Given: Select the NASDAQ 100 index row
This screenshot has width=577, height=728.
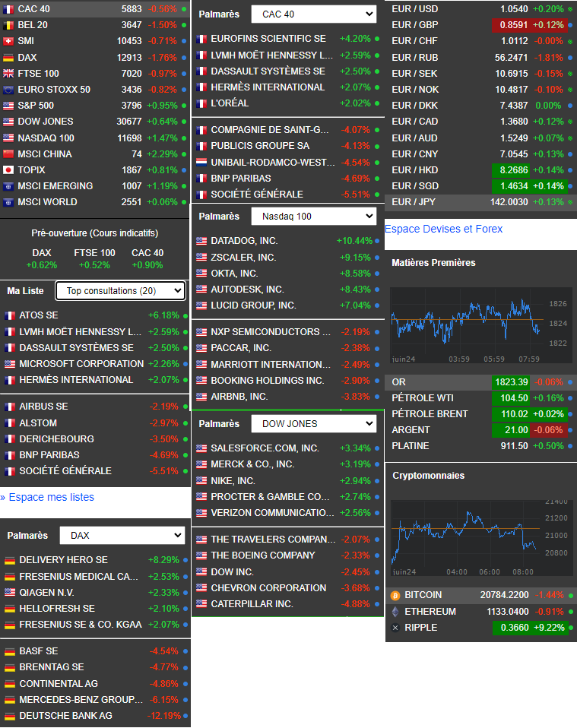Looking at the screenshot, I should coord(95,138).
